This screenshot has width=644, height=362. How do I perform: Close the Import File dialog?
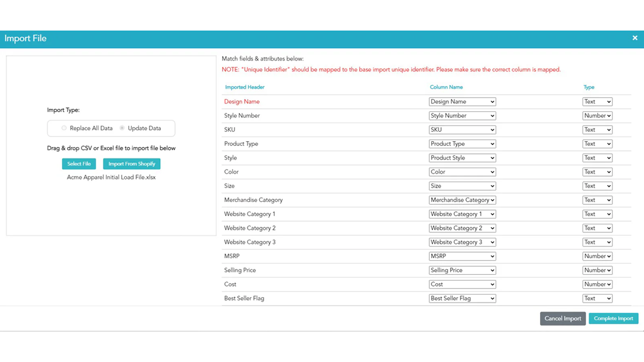coord(635,38)
